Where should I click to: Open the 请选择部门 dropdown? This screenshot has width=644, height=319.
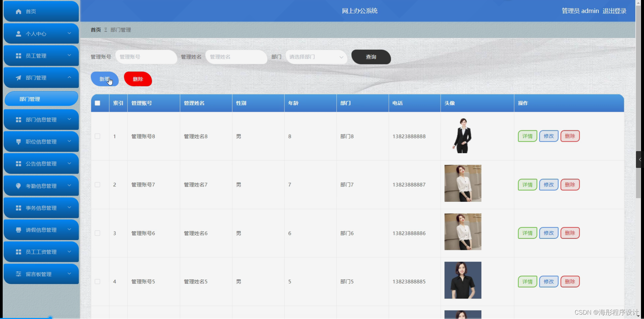pos(316,57)
